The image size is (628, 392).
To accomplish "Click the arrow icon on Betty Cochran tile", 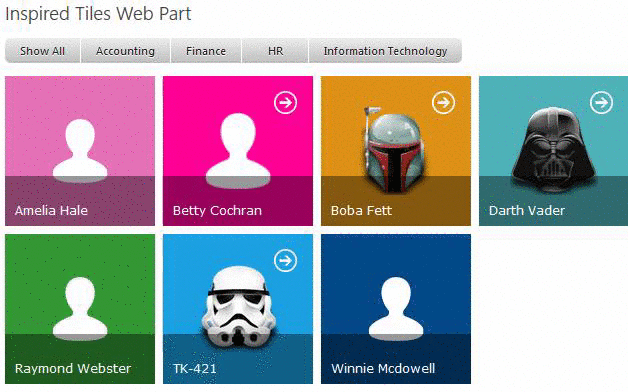I will [286, 103].
